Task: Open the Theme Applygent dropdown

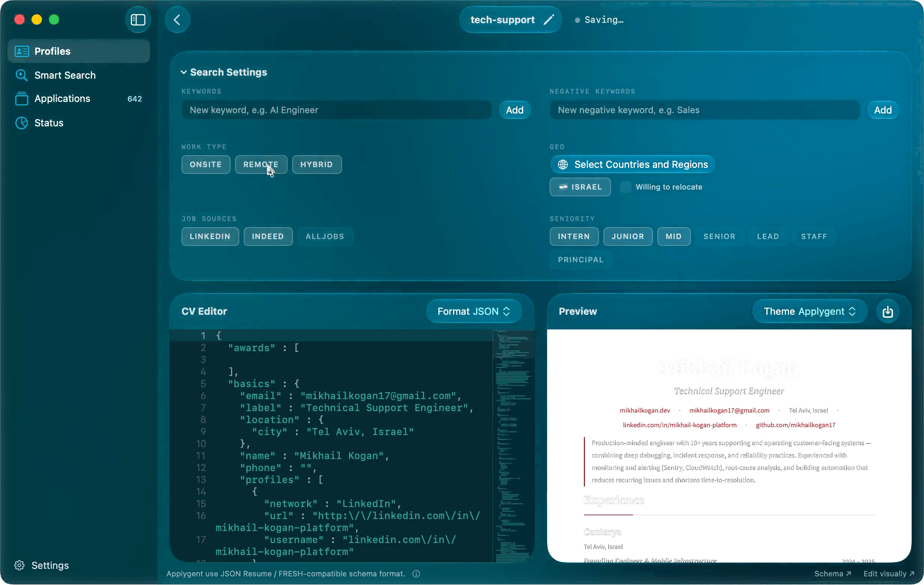Action: (810, 311)
